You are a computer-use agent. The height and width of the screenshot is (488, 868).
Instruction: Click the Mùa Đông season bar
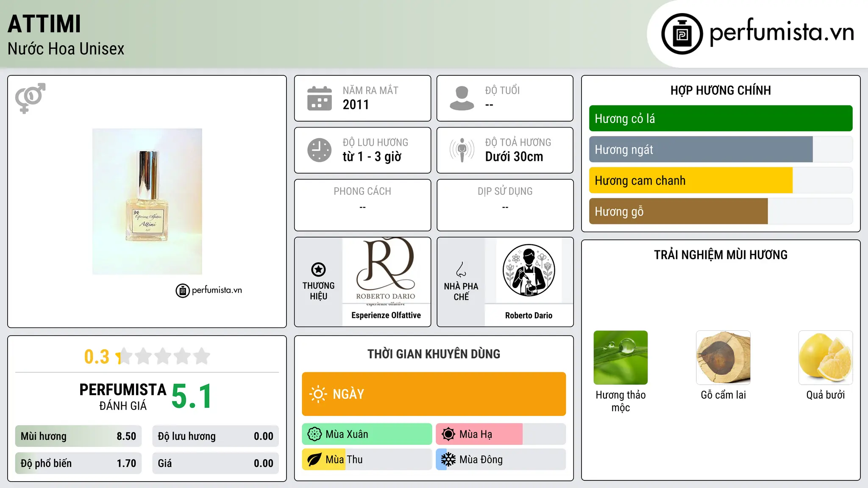(x=501, y=460)
